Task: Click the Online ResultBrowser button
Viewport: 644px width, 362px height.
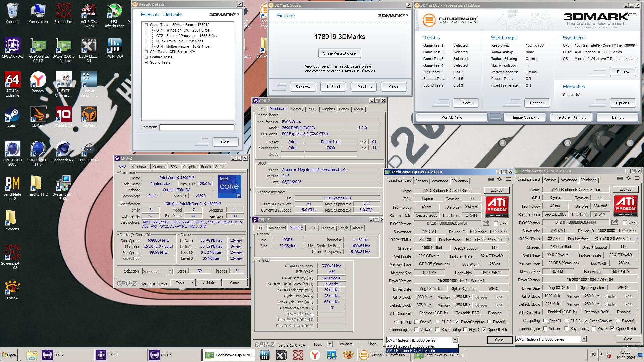Action: pyautogui.click(x=340, y=53)
